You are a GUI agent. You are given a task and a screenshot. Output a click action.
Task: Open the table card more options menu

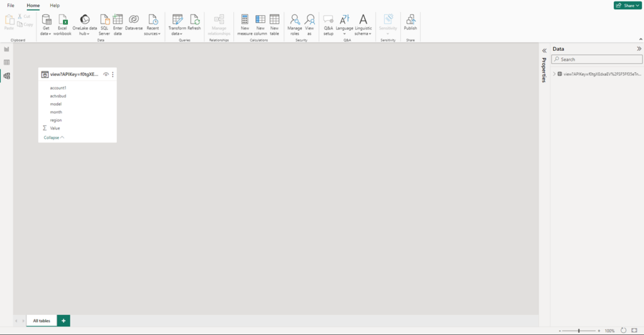[113, 74]
